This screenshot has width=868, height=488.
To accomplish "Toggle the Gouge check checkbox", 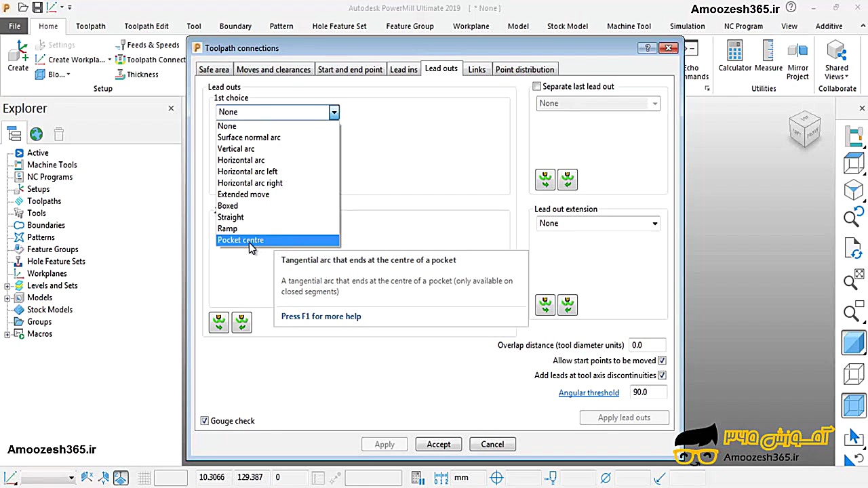I will [205, 421].
